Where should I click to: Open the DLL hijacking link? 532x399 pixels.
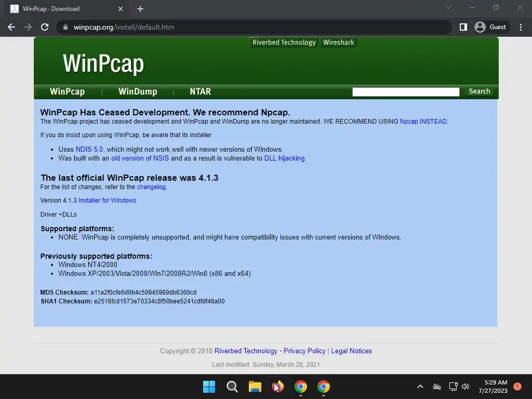pyautogui.click(x=284, y=158)
